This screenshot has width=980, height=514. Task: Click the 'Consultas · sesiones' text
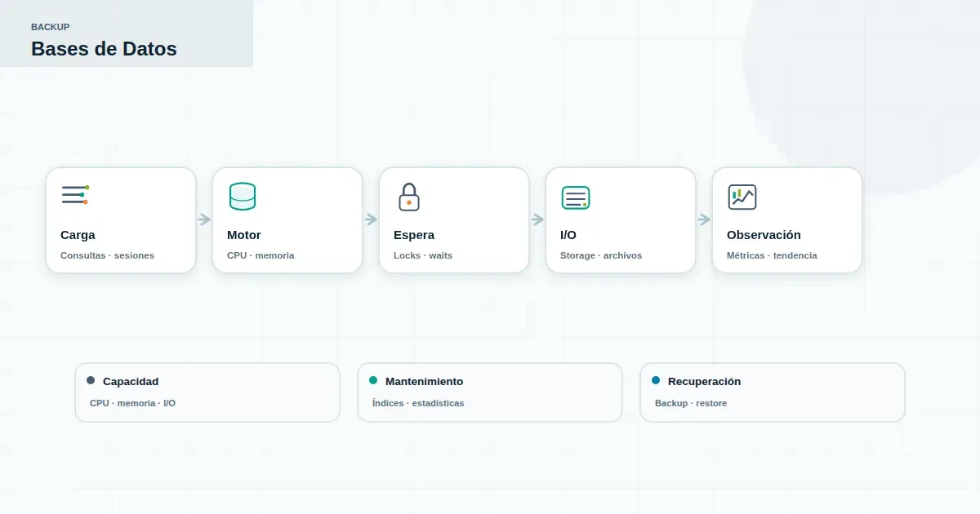pos(107,255)
